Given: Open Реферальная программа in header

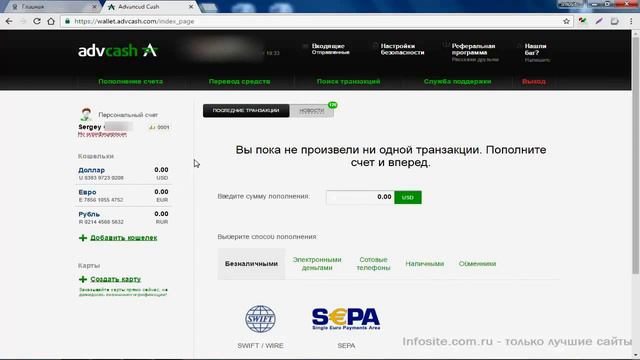Looking at the screenshot, I should (x=473, y=49).
